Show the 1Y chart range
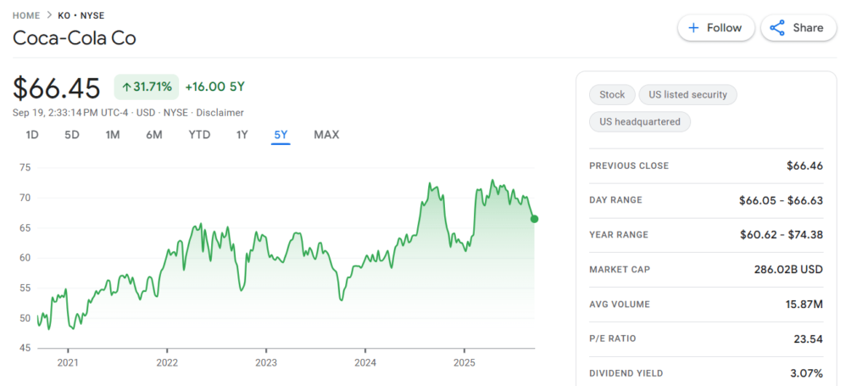The image size is (868, 386). tap(242, 135)
